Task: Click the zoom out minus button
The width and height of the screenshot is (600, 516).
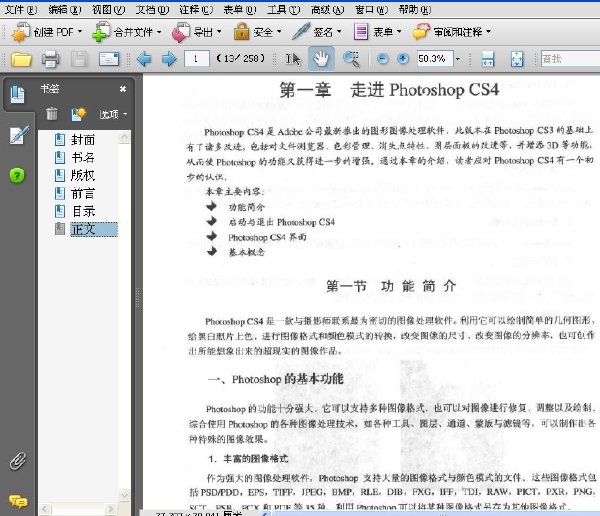Action: click(x=383, y=59)
